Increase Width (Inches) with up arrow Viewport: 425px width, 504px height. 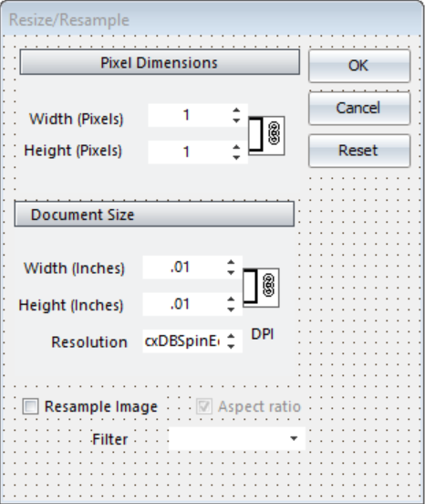pos(231,262)
